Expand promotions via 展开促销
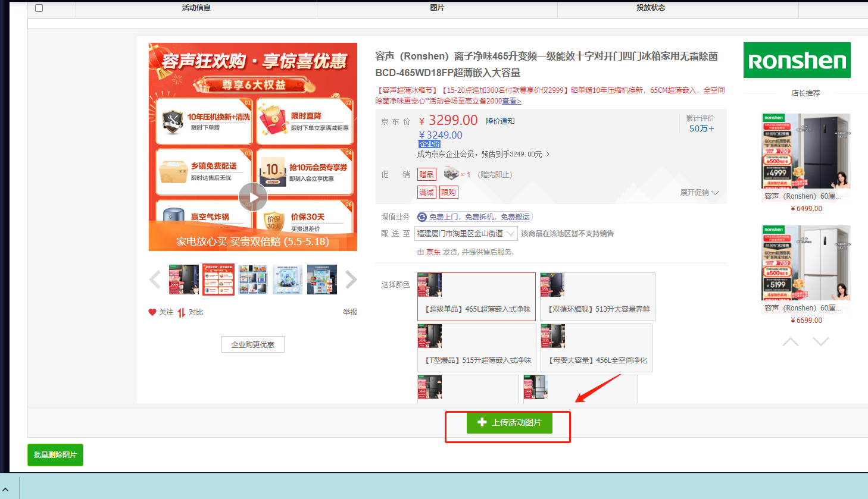The height and width of the screenshot is (499, 868). (700, 193)
